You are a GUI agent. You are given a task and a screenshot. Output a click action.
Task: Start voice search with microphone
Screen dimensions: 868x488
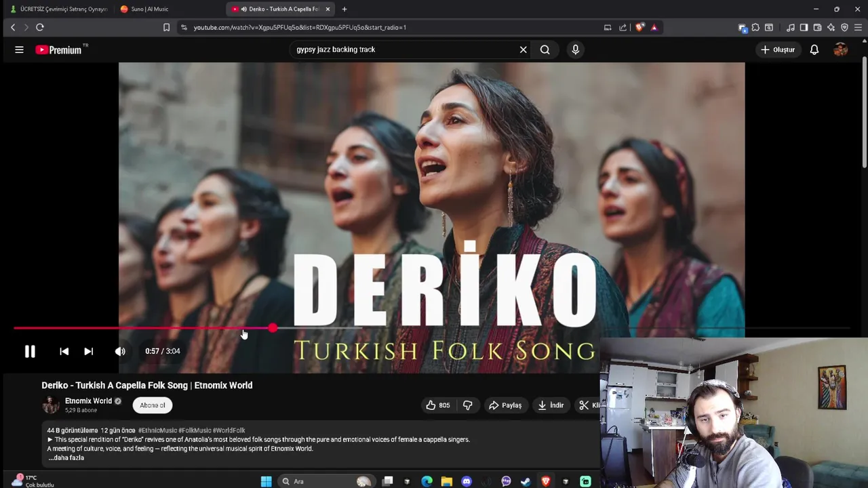[x=575, y=49]
